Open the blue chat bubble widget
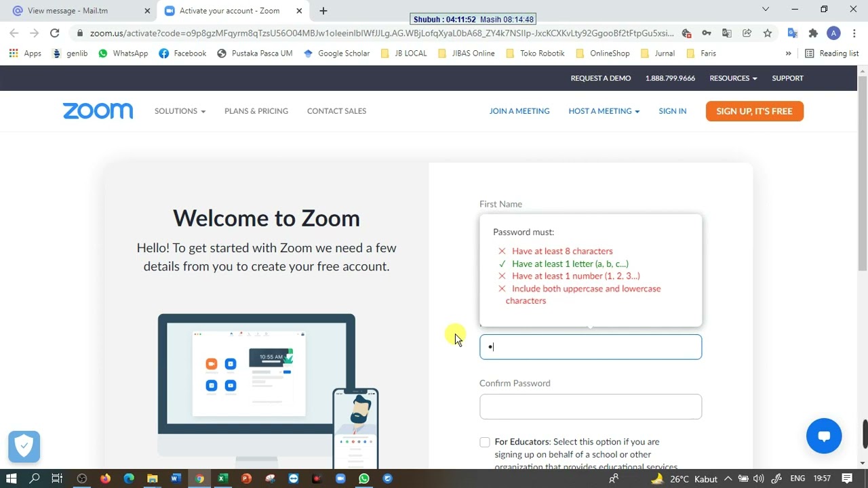868x488 pixels. tap(824, 436)
